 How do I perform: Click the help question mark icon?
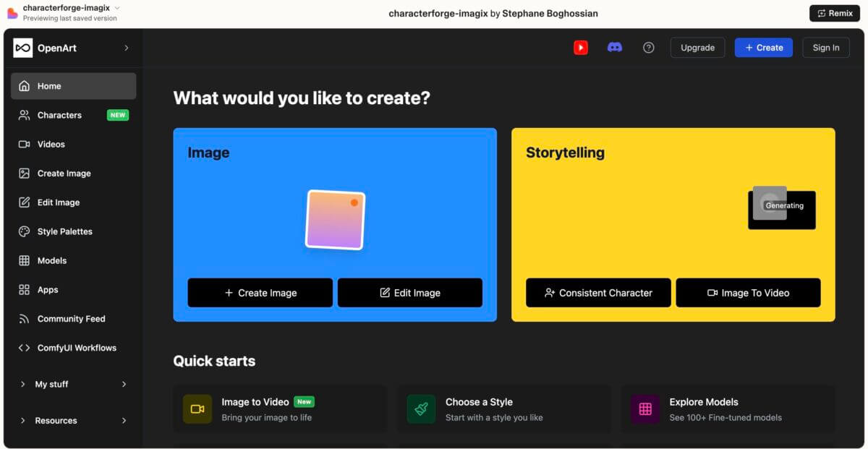coord(649,48)
